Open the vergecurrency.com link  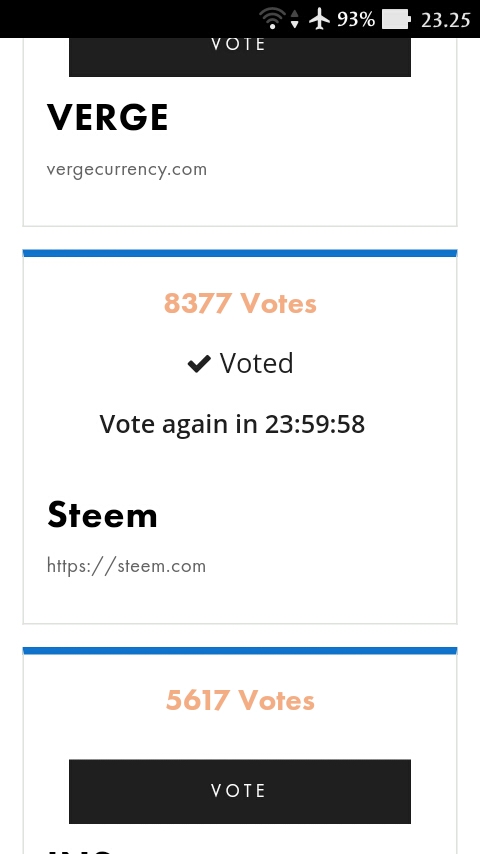tap(127, 169)
